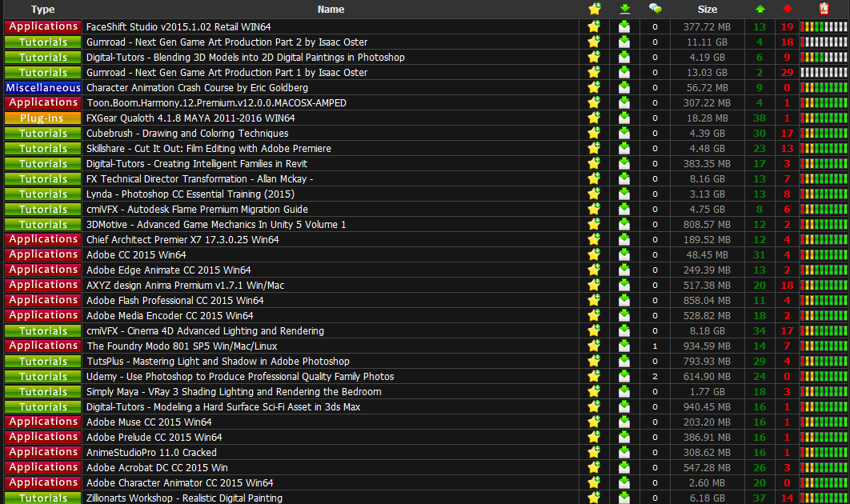This screenshot has width=850, height=504.
Task: Download FXGear Qualoth 4.1.8 MAYA torrent
Action: (624, 117)
